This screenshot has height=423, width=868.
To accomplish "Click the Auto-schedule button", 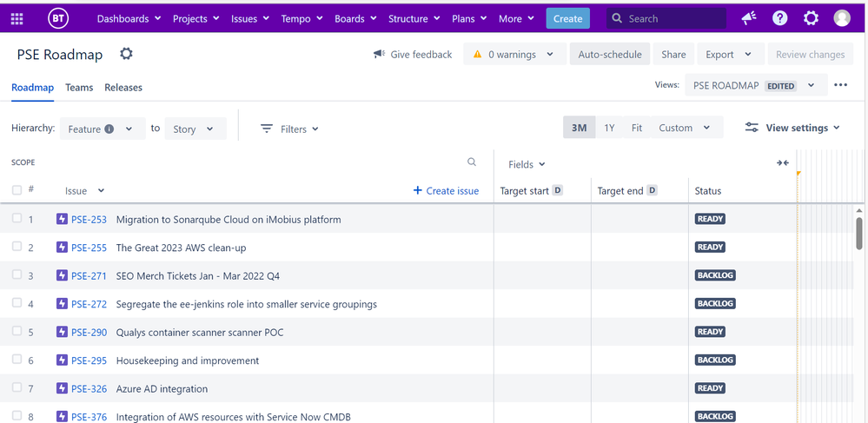I will tap(610, 55).
